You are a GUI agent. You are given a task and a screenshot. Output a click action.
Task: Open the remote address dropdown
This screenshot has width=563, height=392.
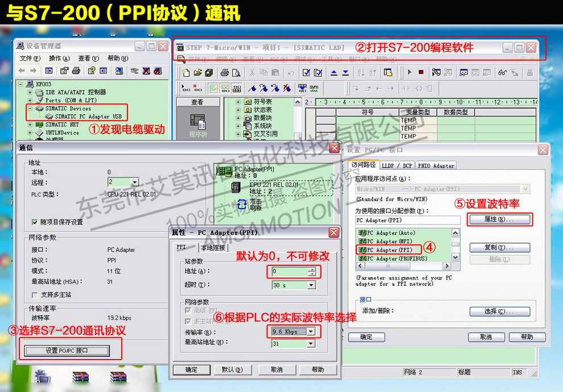click(x=135, y=182)
